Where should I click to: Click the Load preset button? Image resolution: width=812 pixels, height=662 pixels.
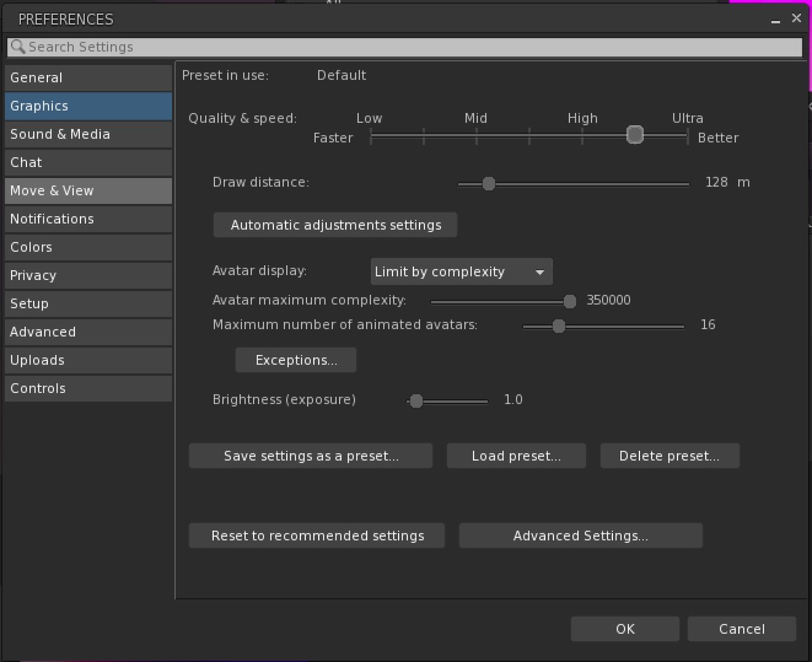coord(516,456)
